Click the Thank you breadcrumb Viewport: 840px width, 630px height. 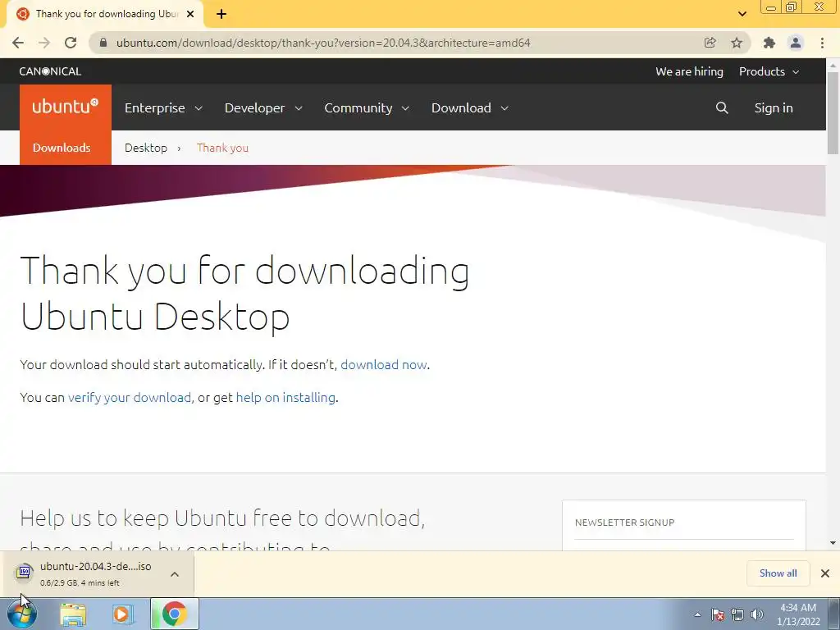point(222,148)
